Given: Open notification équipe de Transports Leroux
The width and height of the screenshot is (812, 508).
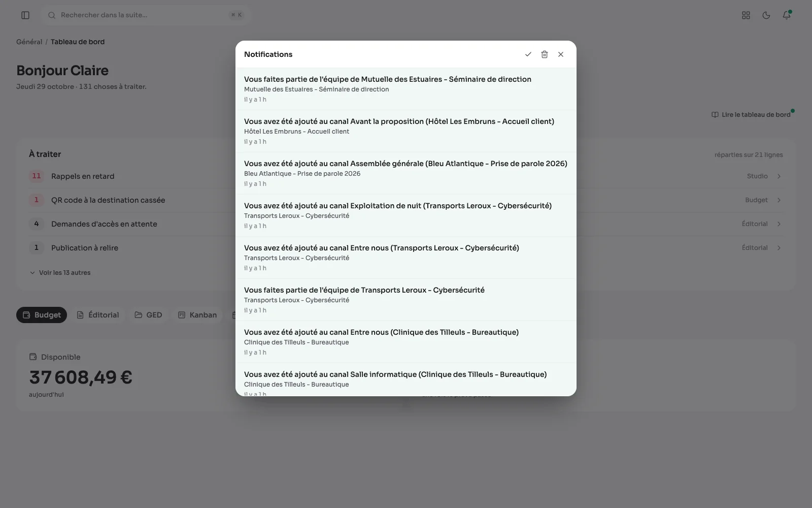Looking at the screenshot, I should pos(406,300).
